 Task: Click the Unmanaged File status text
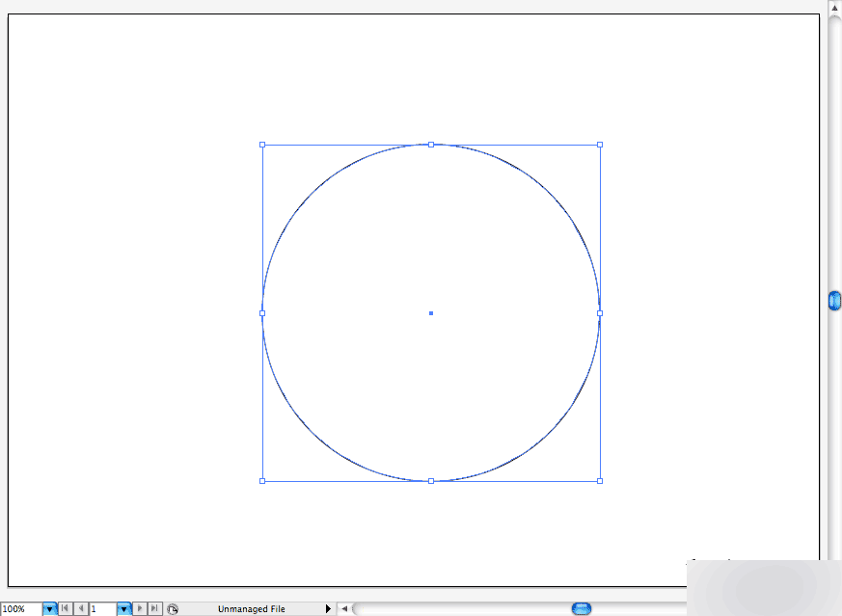point(252,609)
